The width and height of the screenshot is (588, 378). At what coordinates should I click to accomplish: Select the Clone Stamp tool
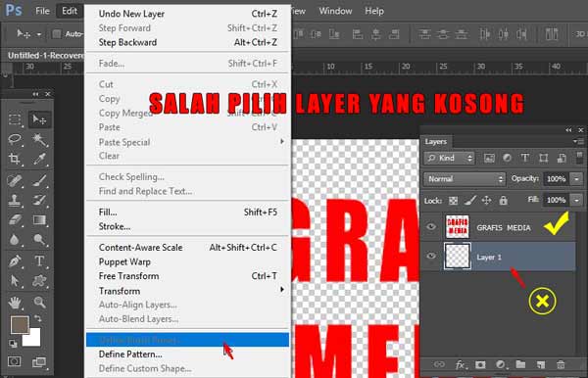point(15,200)
